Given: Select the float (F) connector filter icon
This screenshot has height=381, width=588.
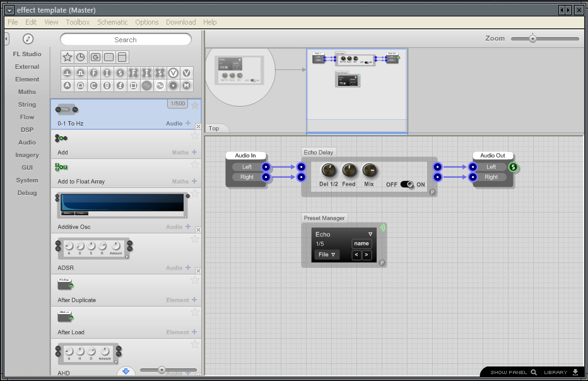Looking at the screenshot, I should pyautogui.click(x=94, y=73).
